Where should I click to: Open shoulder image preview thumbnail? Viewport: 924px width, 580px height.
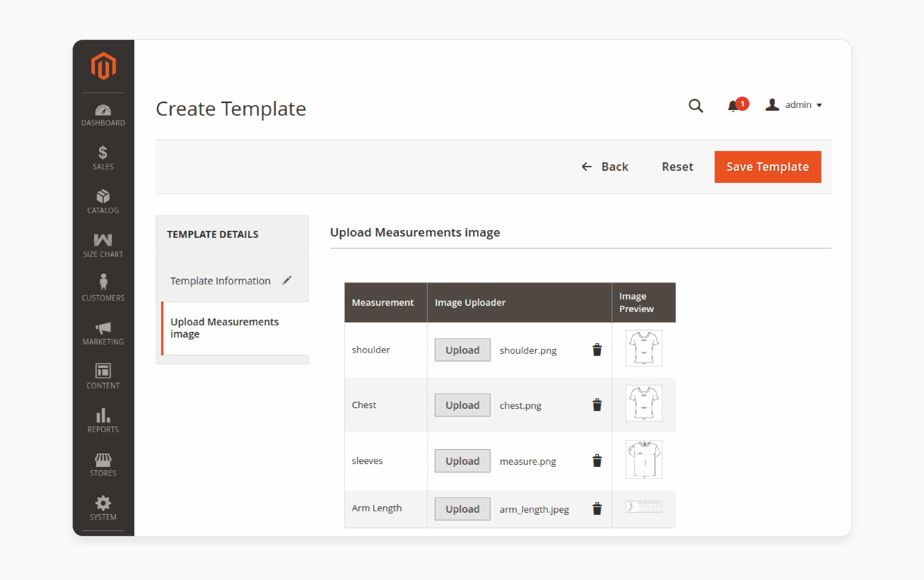(644, 348)
